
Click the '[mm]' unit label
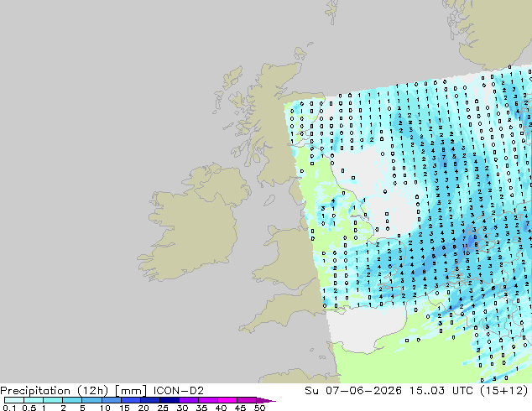[x=131, y=391]
